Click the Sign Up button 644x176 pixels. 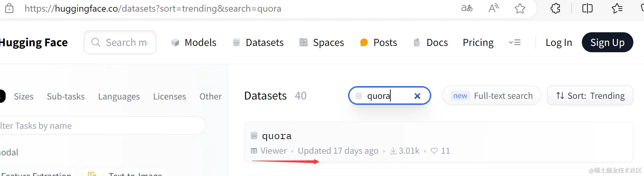tap(607, 43)
